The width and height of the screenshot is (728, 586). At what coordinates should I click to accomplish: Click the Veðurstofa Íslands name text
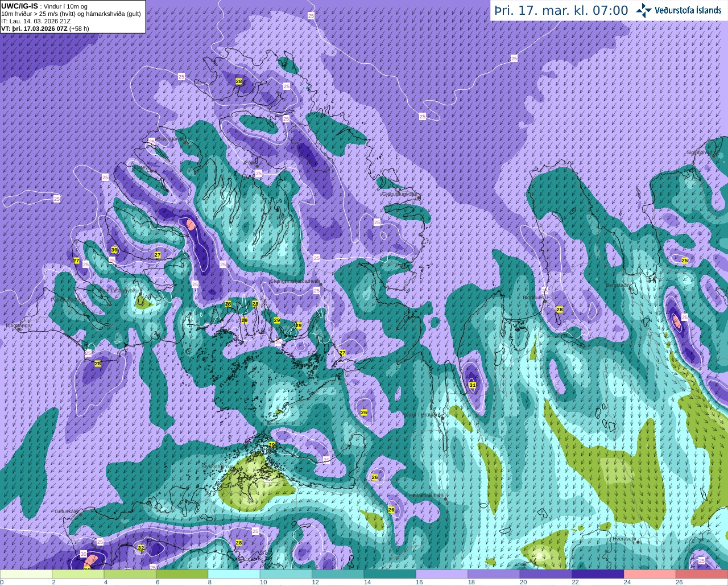pyautogui.click(x=688, y=10)
